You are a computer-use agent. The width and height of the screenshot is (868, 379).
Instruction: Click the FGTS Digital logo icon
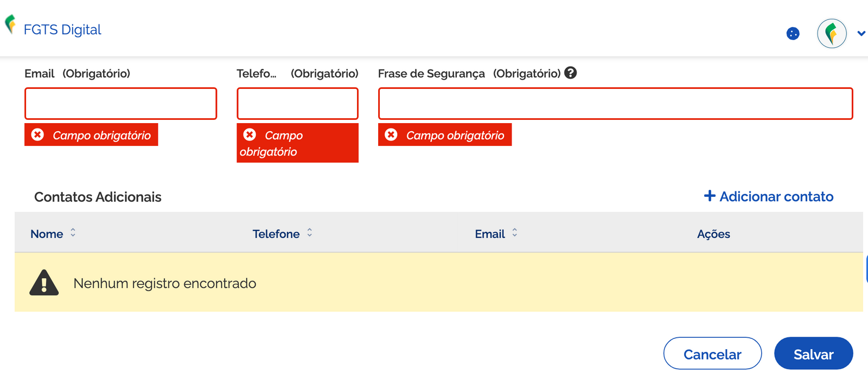11,23
